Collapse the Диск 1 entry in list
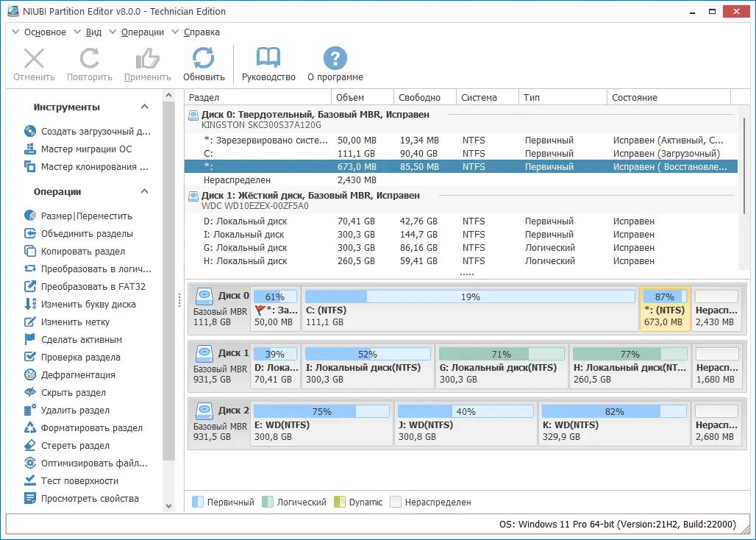This screenshot has width=756, height=540. pos(194,195)
